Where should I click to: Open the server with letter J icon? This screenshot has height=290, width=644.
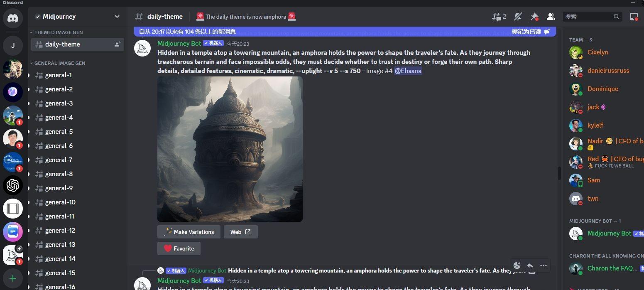tap(13, 45)
